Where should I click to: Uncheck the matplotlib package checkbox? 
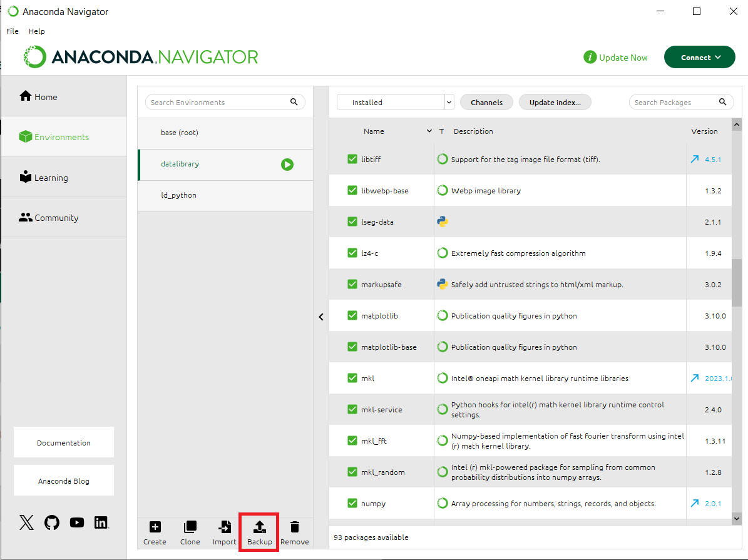point(352,315)
